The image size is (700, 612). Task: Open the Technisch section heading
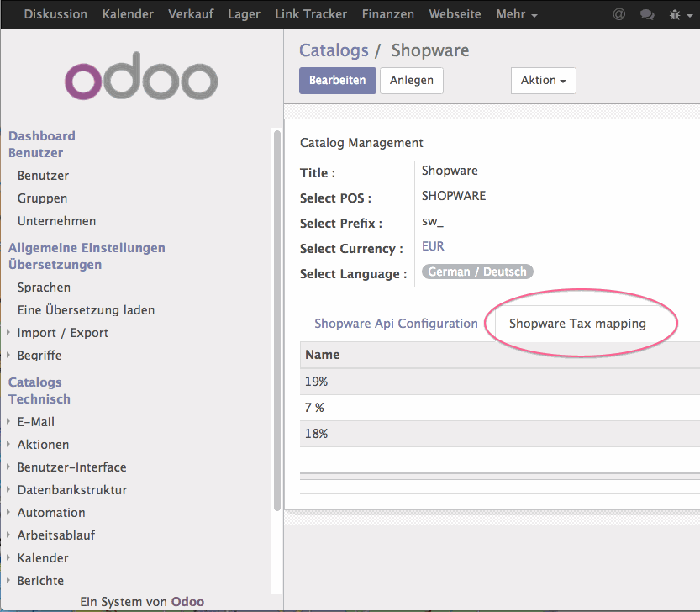pyautogui.click(x=39, y=399)
